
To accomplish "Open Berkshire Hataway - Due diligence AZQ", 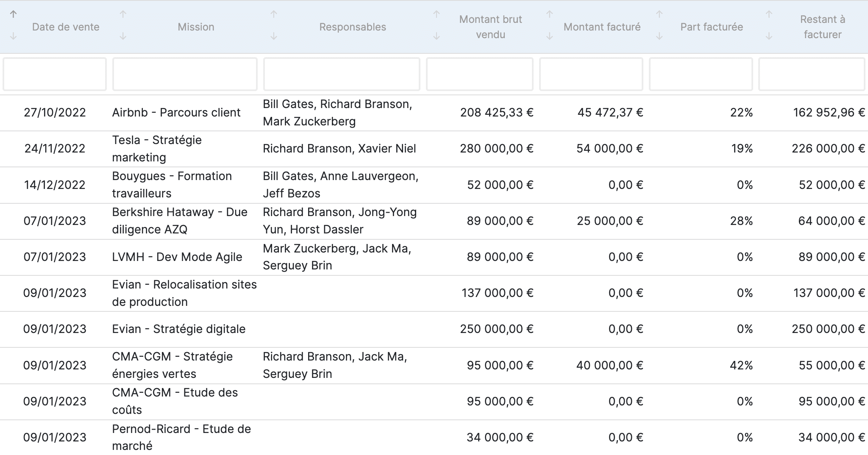I will click(x=180, y=221).
